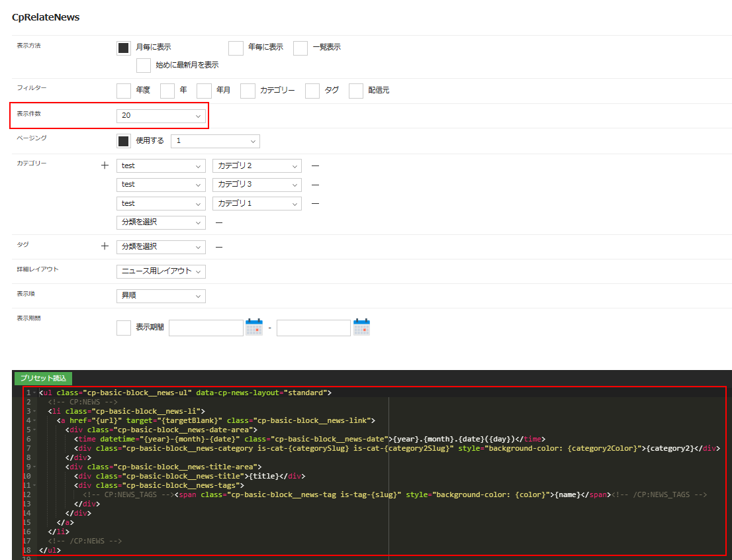Open the カテゴリ2 dropdown
This screenshot has height=560, width=732.
pos(257,165)
